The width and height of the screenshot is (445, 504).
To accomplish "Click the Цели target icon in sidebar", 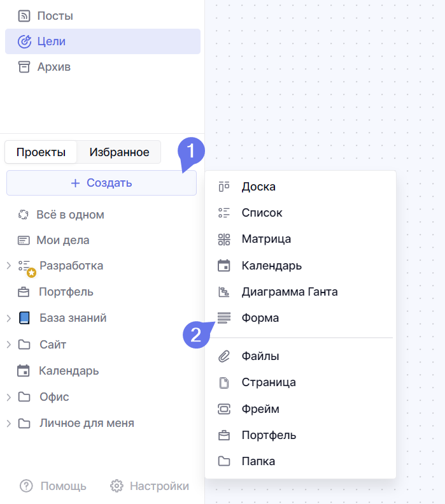I will click(x=24, y=41).
